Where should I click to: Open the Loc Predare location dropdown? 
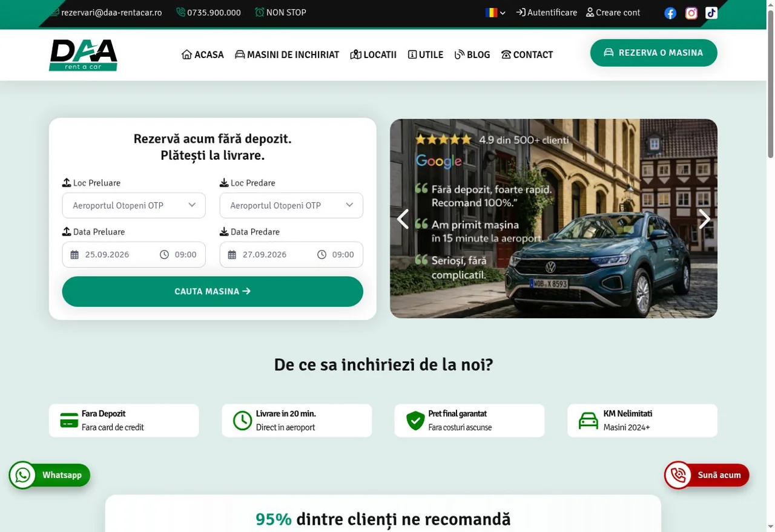pyautogui.click(x=291, y=205)
